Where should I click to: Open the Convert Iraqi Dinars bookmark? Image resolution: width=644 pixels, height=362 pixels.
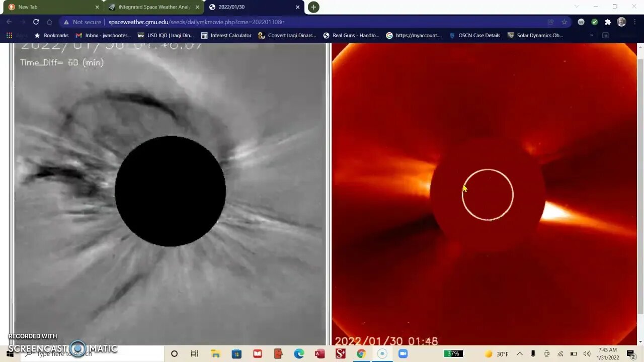pos(287,36)
